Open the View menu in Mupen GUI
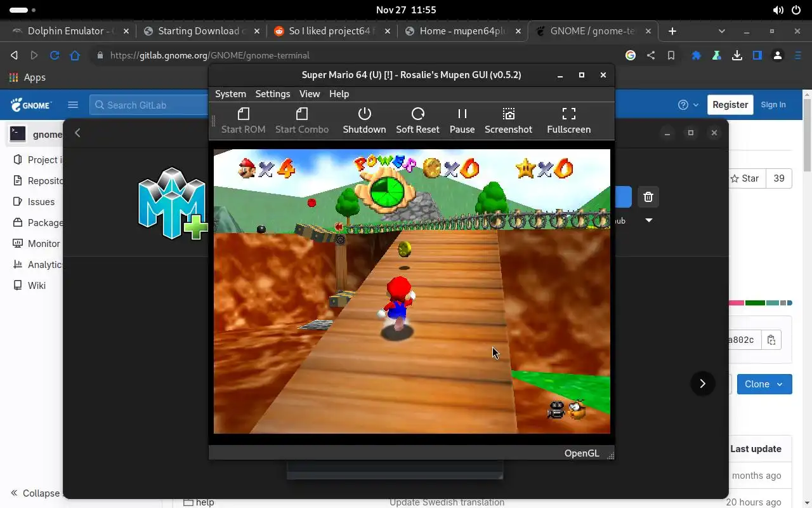The image size is (812, 508). (x=310, y=93)
